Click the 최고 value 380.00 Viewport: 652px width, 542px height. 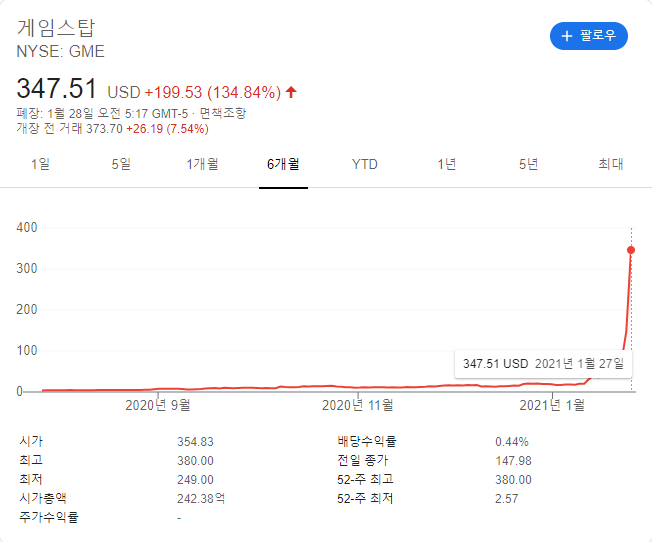[195, 461]
